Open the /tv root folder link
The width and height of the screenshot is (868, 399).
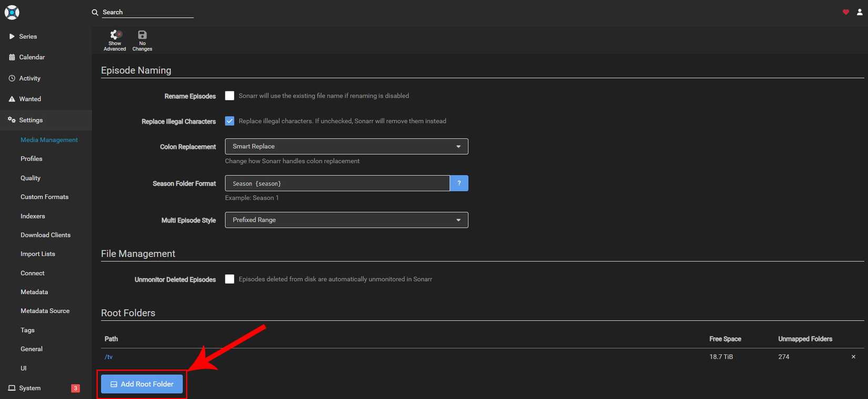pyautogui.click(x=108, y=357)
